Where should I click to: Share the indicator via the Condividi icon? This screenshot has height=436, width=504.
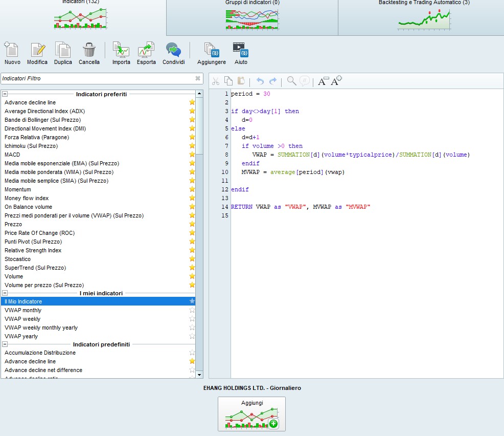click(173, 50)
